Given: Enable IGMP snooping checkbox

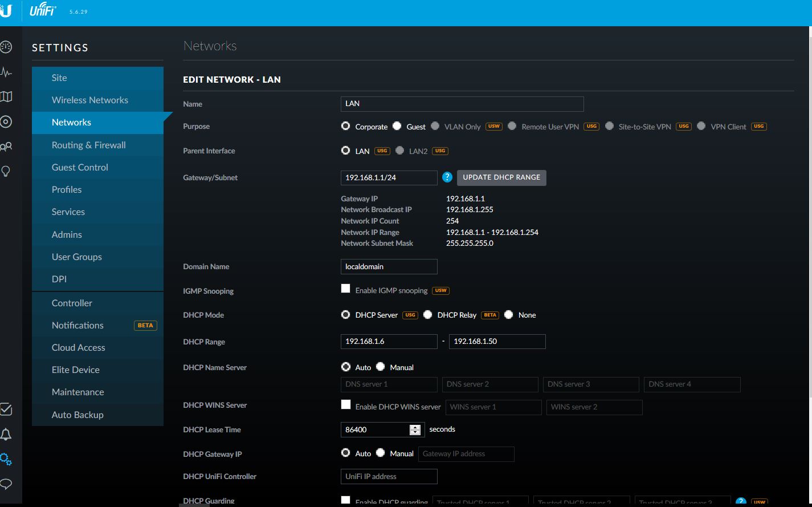Looking at the screenshot, I should click(x=345, y=289).
